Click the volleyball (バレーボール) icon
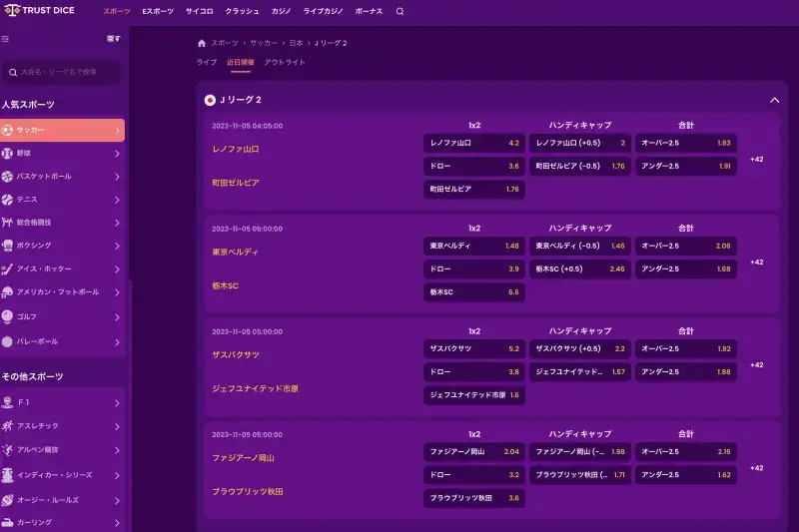This screenshot has width=799, height=532. [7, 341]
